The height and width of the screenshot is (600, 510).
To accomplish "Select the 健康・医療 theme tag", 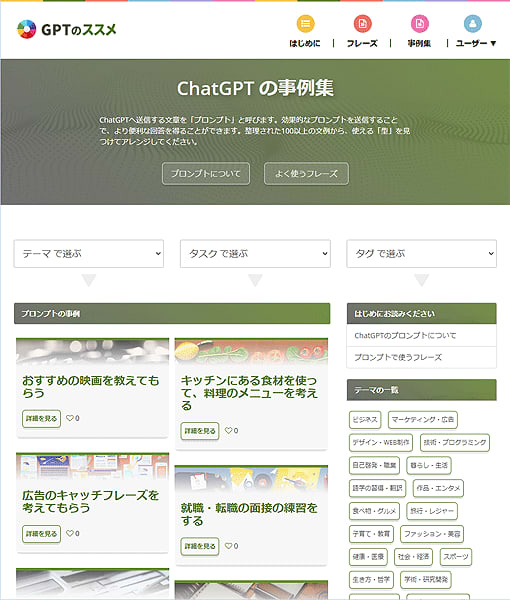I will tap(368, 557).
